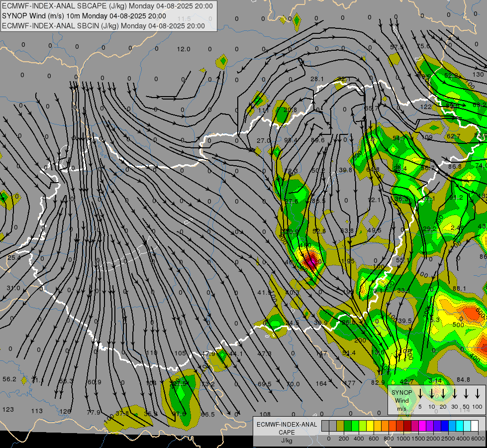The height and width of the screenshot is (448, 487).
Task: Click the 'SYNOP Wind m/s' legend label
Action: (401, 400)
